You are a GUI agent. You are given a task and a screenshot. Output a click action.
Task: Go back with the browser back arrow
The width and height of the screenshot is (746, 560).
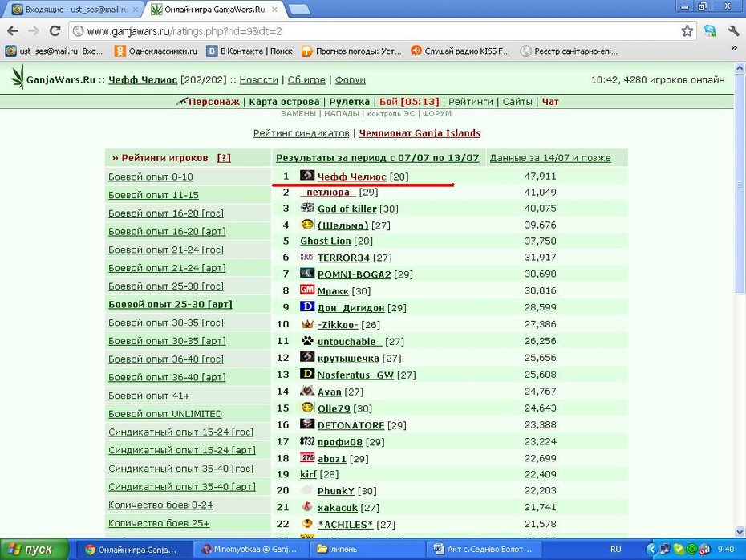point(13,31)
